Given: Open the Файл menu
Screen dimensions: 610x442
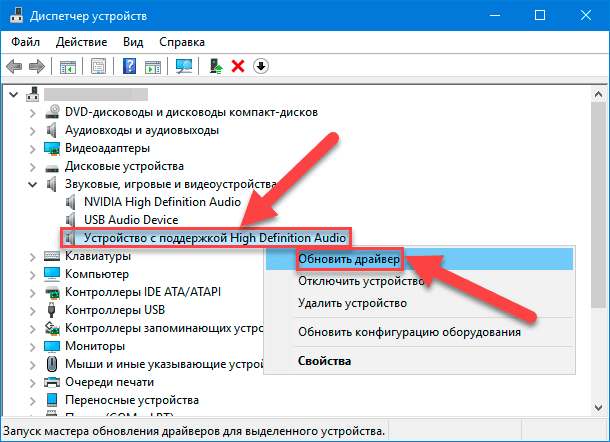Looking at the screenshot, I should tap(25, 42).
